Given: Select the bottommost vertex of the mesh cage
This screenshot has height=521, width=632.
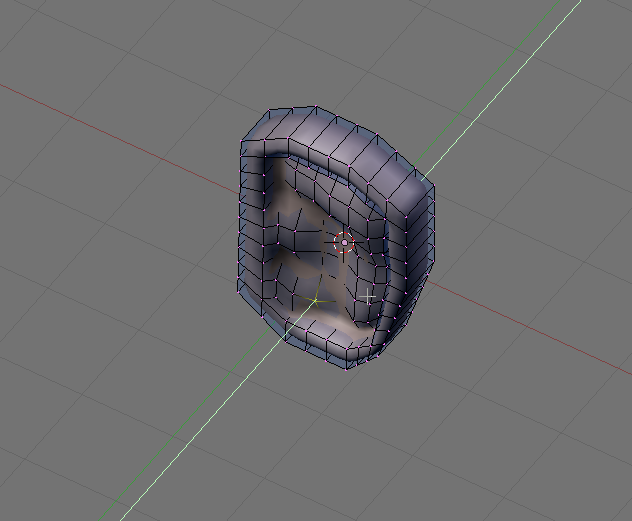Looking at the screenshot, I should tap(346, 369).
